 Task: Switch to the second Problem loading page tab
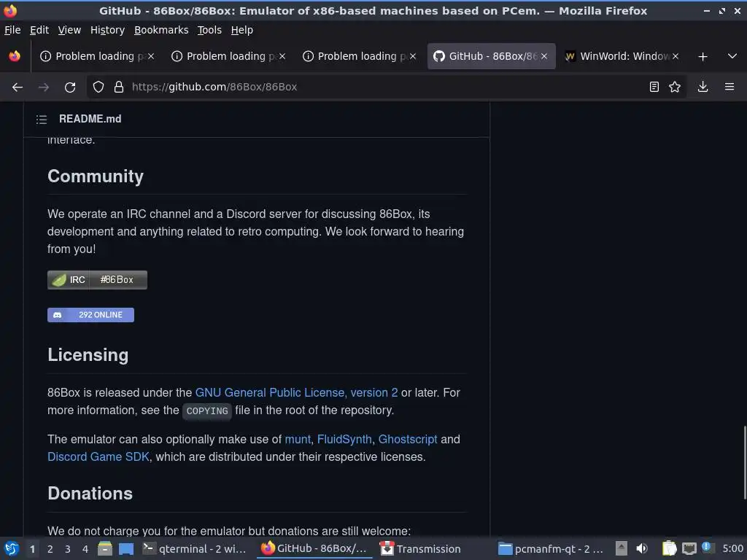(228, 56)
